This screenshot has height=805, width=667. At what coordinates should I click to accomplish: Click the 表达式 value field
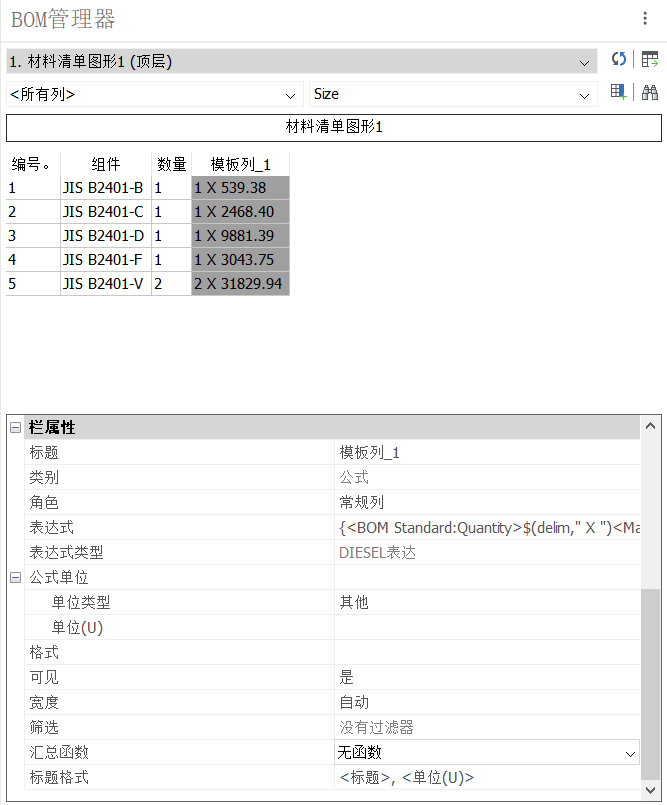pyautogui.click(x=487, y=528)
